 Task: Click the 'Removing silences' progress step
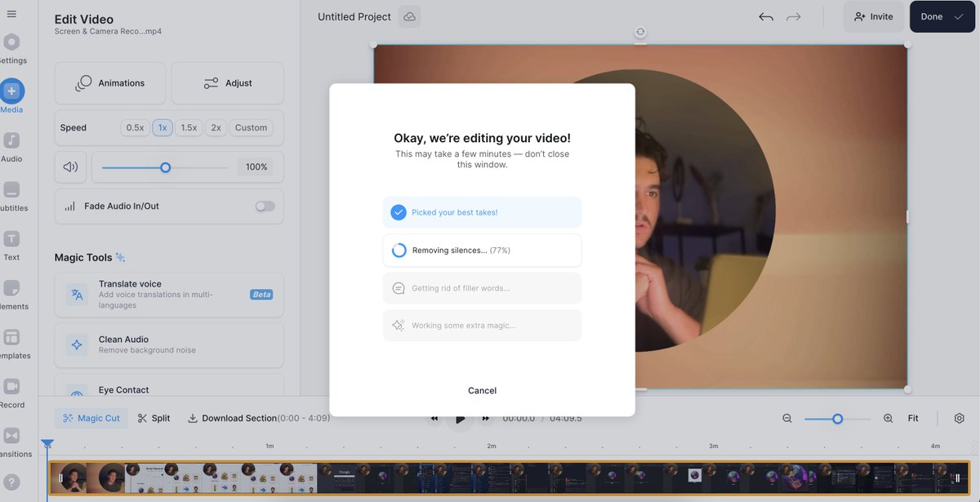pyautogui.click(x=482, y=251)
